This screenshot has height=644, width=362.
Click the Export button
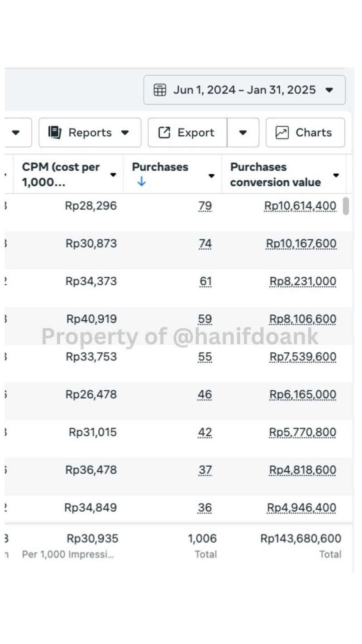tap(187, 132)
